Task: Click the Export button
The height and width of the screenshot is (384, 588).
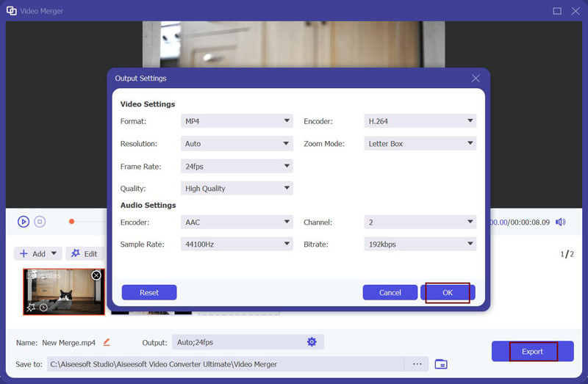Action: click(532, 352)
